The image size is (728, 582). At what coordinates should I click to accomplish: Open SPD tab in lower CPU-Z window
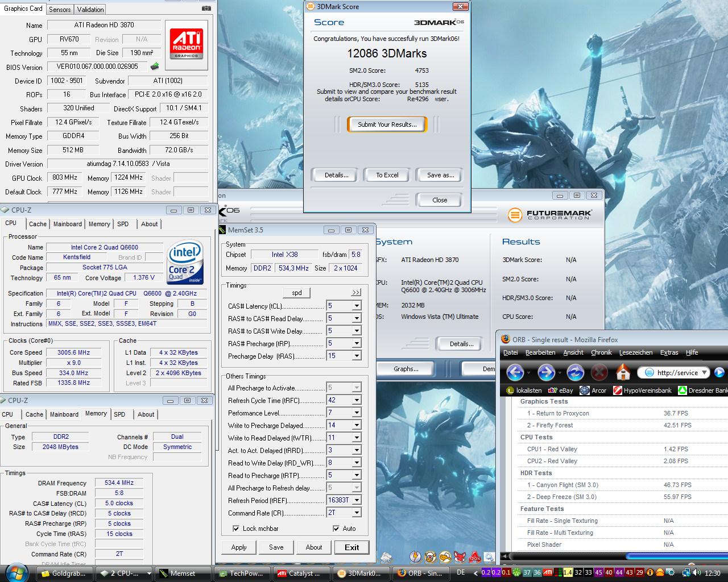[x=119, y=414]
